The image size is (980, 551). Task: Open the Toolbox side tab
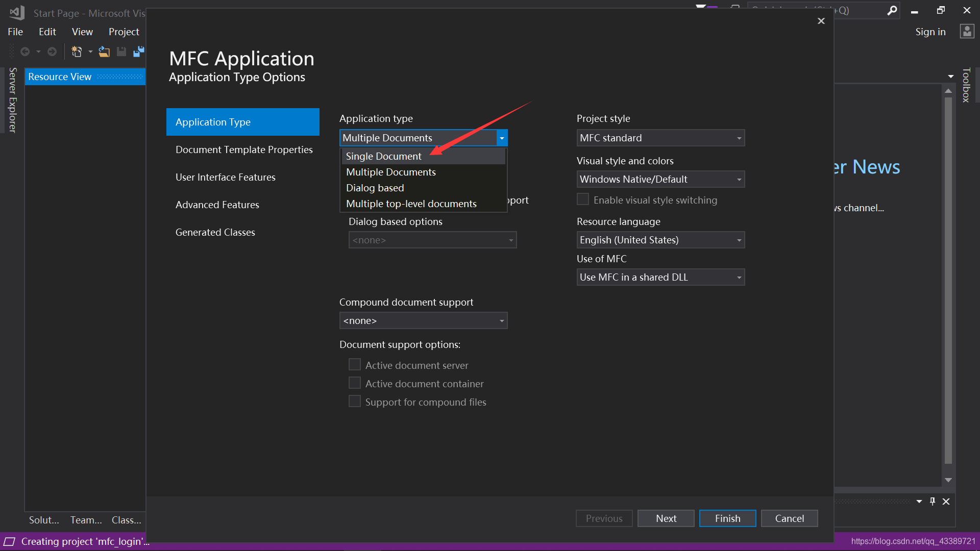click(966, 85)
